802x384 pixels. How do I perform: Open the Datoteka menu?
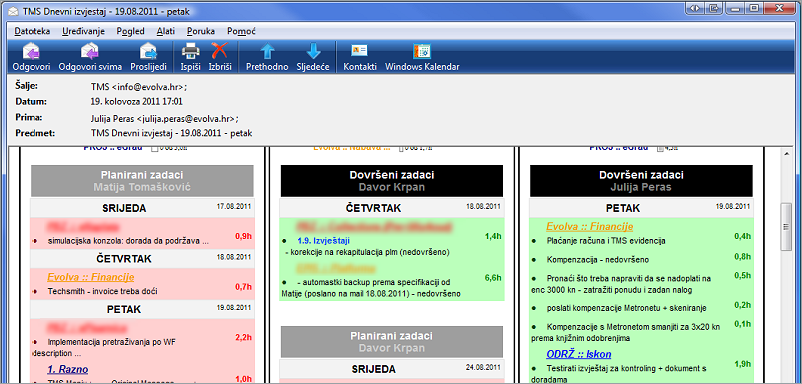[x=32, y=31]
